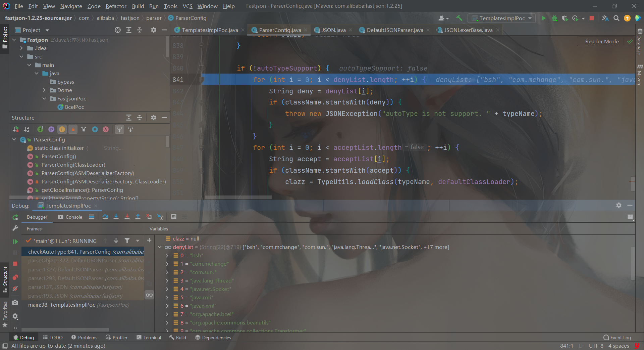Select opened file in Project view
This screenshot has height=350, width=644.
pos(118,30)
